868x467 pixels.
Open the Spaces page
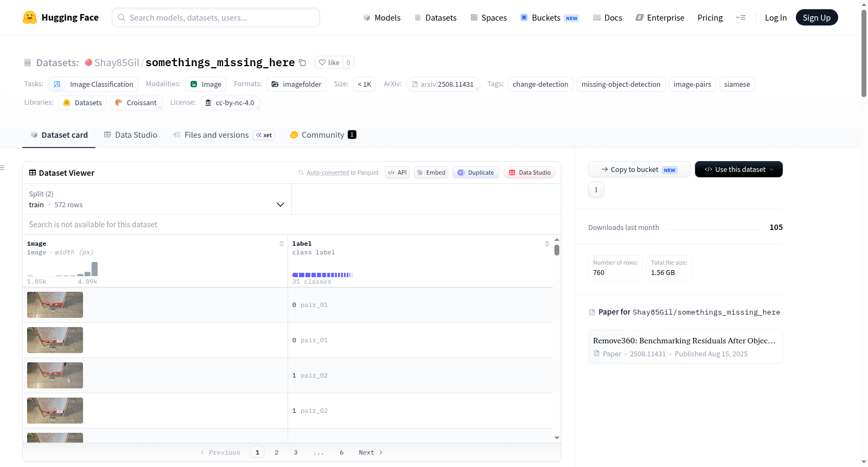click(x=489, y=17)
